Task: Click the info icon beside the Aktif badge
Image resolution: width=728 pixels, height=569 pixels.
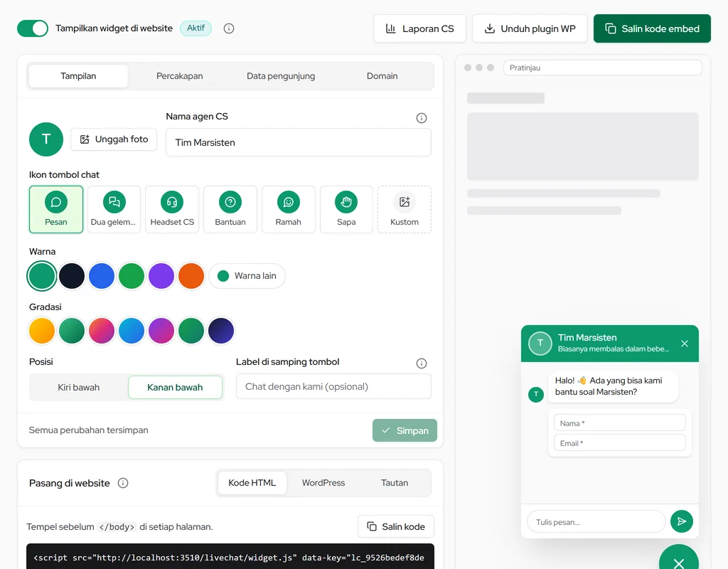Action: point(229,28)
